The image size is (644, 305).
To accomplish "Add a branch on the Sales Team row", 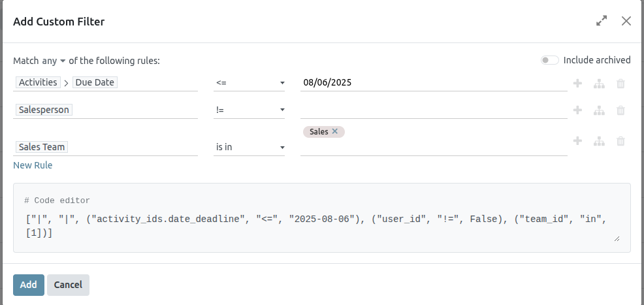I will [x=598, y=141].
